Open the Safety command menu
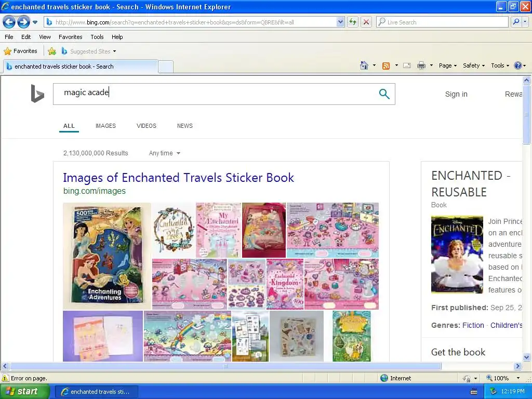This screenshot has height=399, width=532. tap(474, 65)
